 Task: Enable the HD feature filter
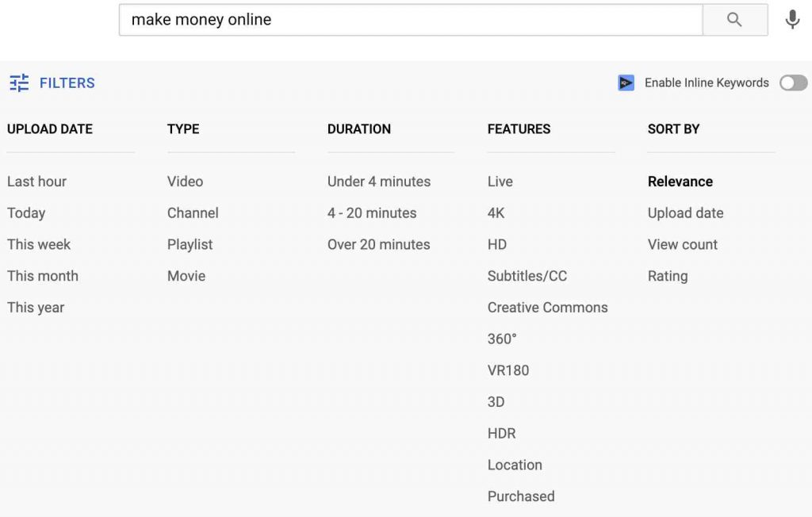(x=497, y=244)
